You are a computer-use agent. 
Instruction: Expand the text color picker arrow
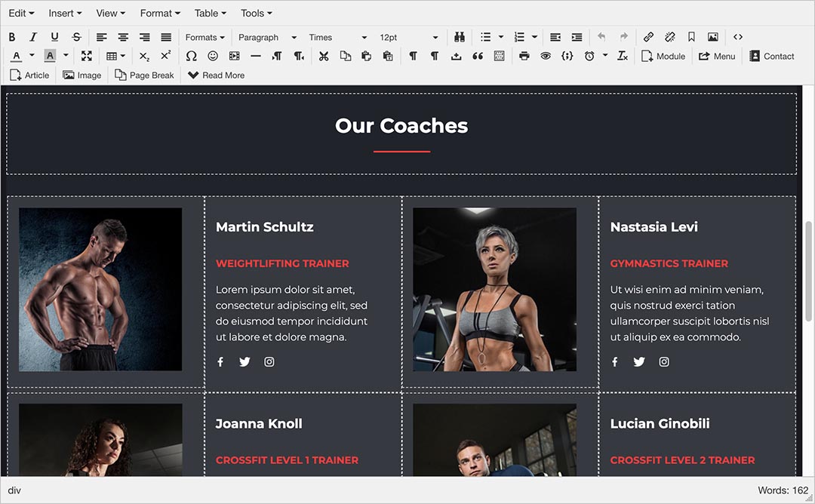click(x=32, y=55)
